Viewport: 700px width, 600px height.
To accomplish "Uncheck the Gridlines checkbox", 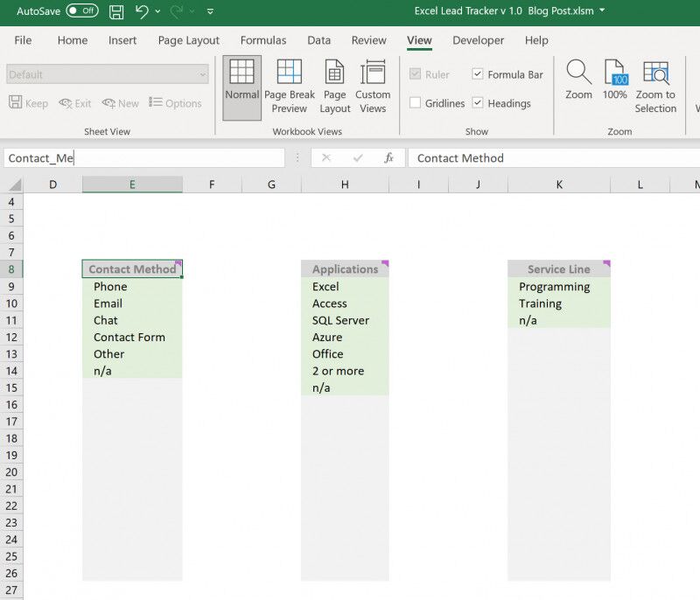I will pos(415,102).
